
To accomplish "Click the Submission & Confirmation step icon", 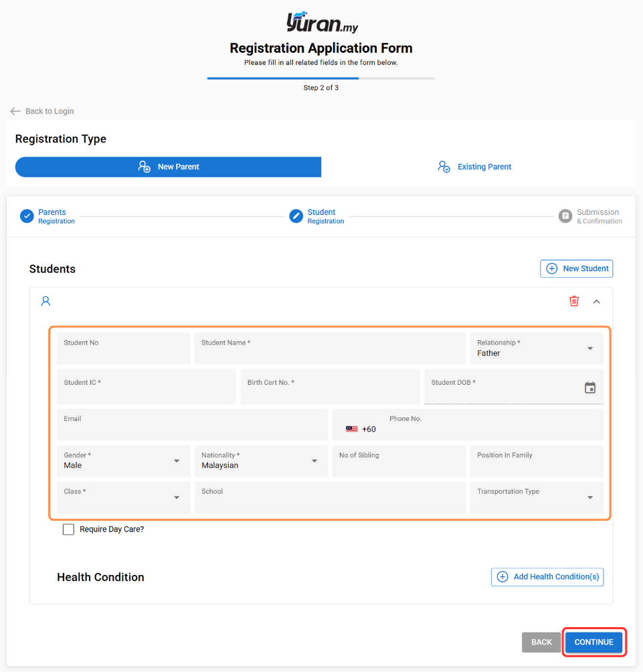I will click(566, 216).
